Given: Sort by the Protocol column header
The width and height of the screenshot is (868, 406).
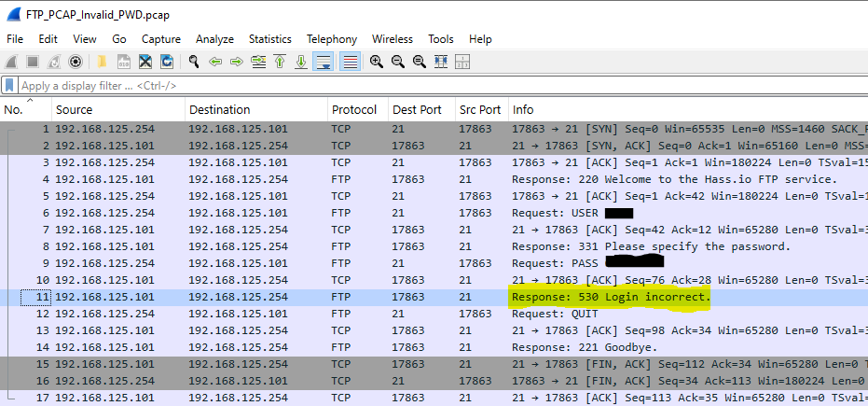Looking at the screenshot, I should [x=358, y=110].
